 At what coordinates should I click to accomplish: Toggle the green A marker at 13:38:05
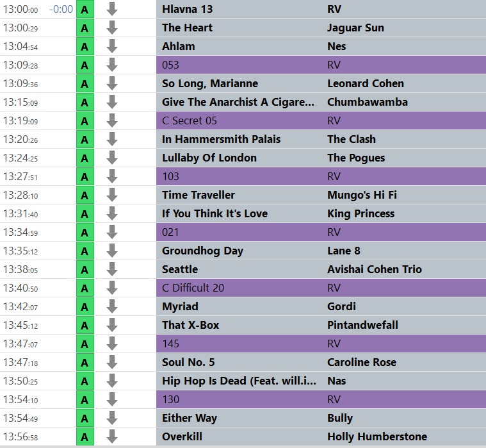(x=85, y=270)
